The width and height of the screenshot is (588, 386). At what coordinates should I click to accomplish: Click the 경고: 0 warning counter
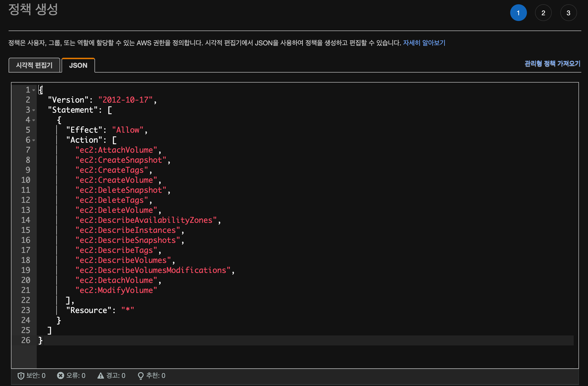click(x=116, y=375)
